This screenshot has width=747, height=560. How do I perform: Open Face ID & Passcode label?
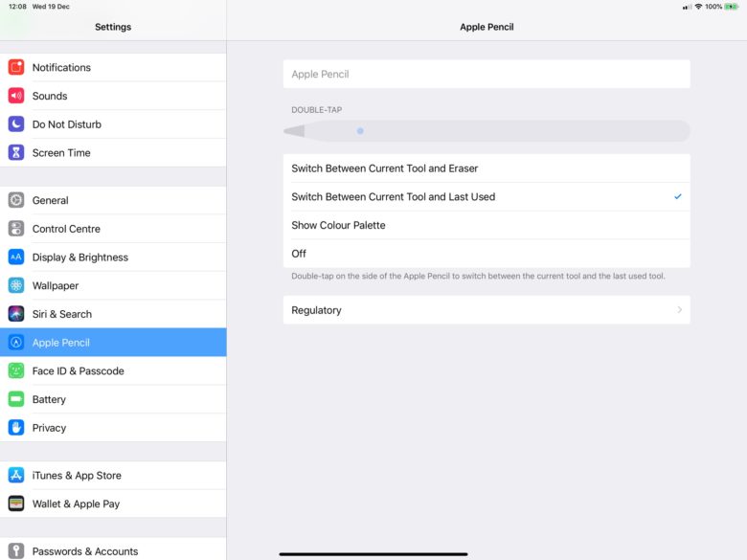tap(79, 371)
